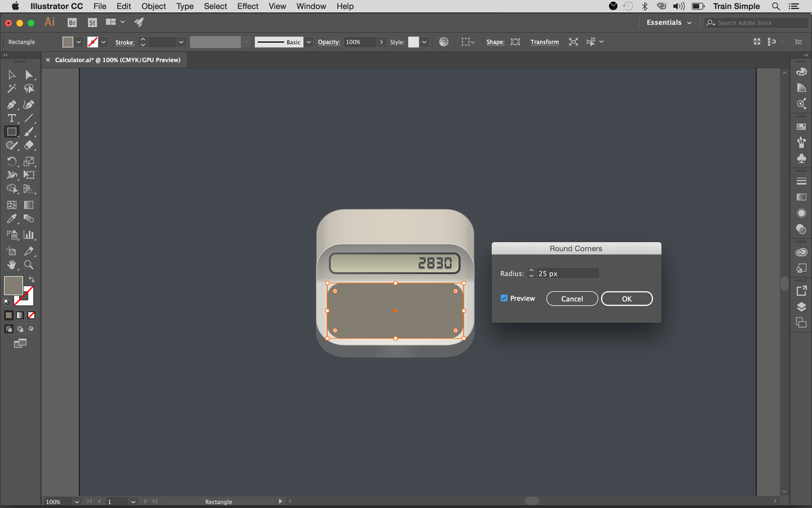This screenshot has height=508, width=812.
Task: Choose the Rotate tool
Action: [11, 161]
